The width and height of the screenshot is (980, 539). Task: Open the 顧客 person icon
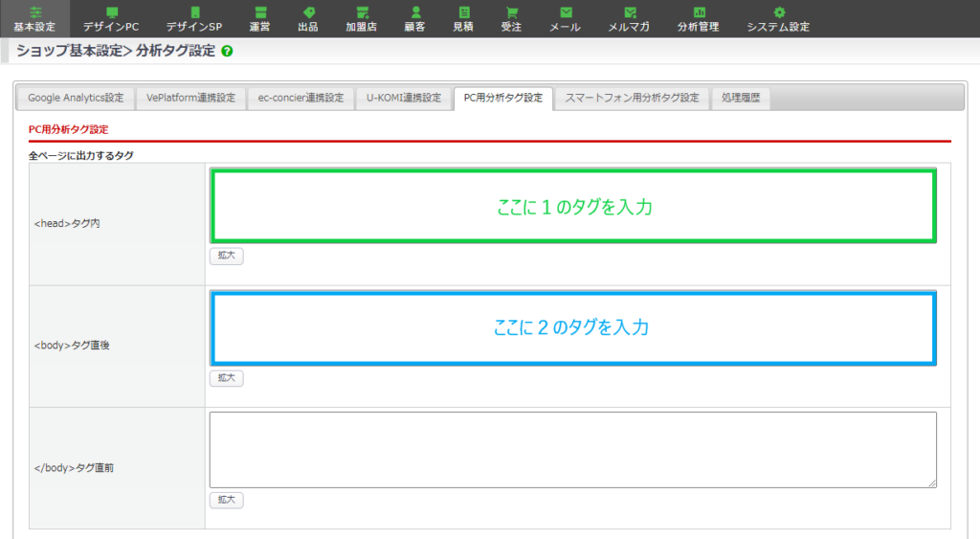point(415,12)
